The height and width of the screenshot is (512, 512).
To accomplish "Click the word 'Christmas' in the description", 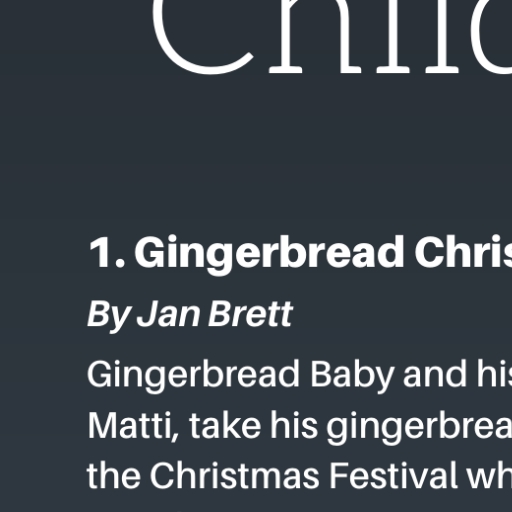I will coord(234,476).
